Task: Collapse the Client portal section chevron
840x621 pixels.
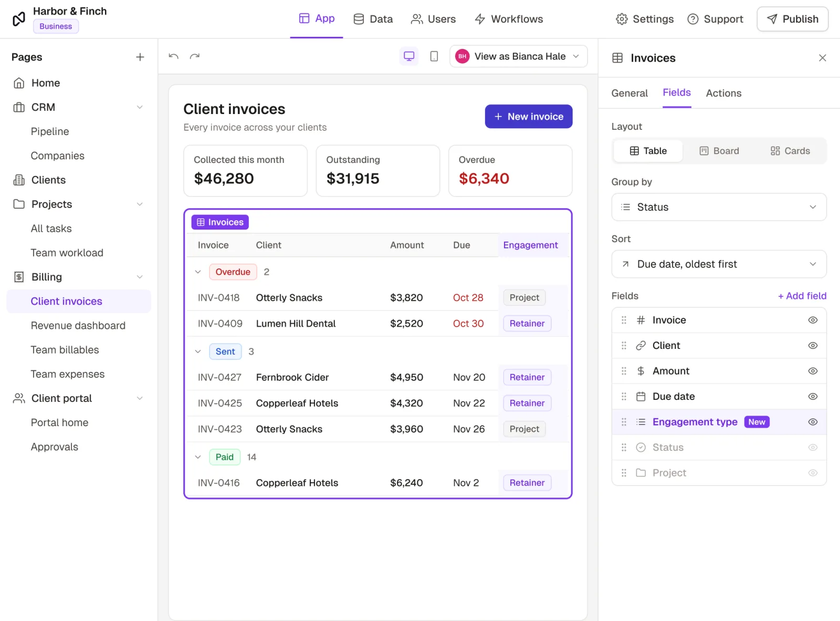Action: (x=140, y=398)
